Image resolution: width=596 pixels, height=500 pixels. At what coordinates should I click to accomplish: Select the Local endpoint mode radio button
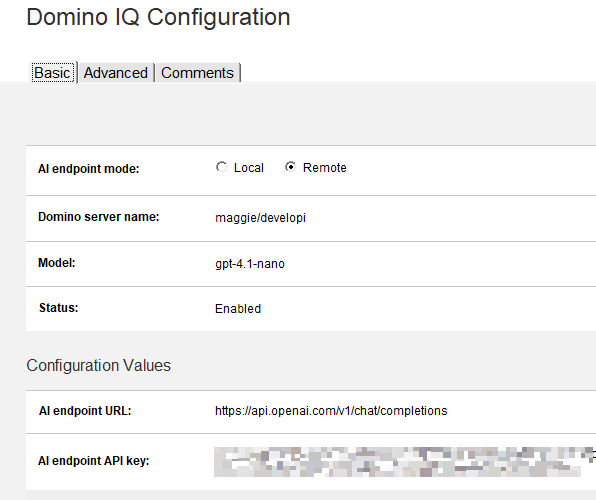[221, 167]
